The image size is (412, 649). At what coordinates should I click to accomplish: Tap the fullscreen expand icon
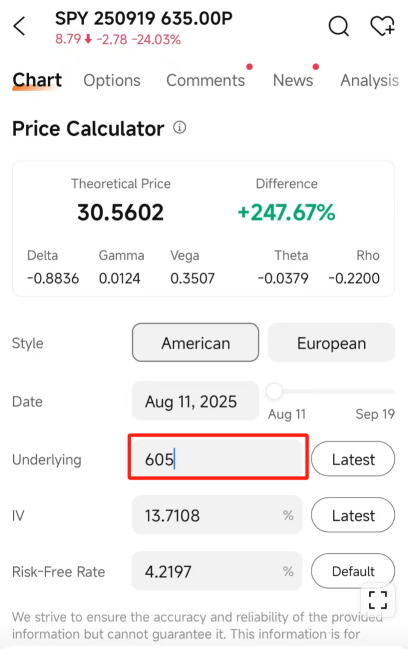378,600
